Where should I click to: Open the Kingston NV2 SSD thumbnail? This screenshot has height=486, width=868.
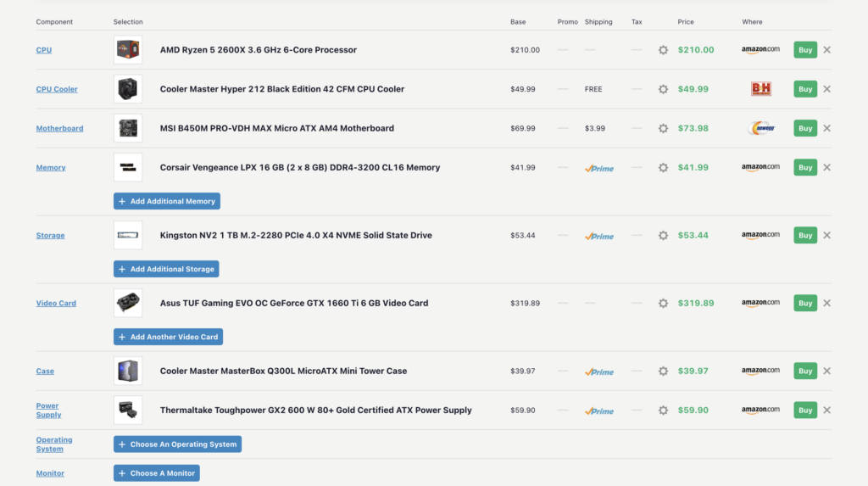[128, 235]
